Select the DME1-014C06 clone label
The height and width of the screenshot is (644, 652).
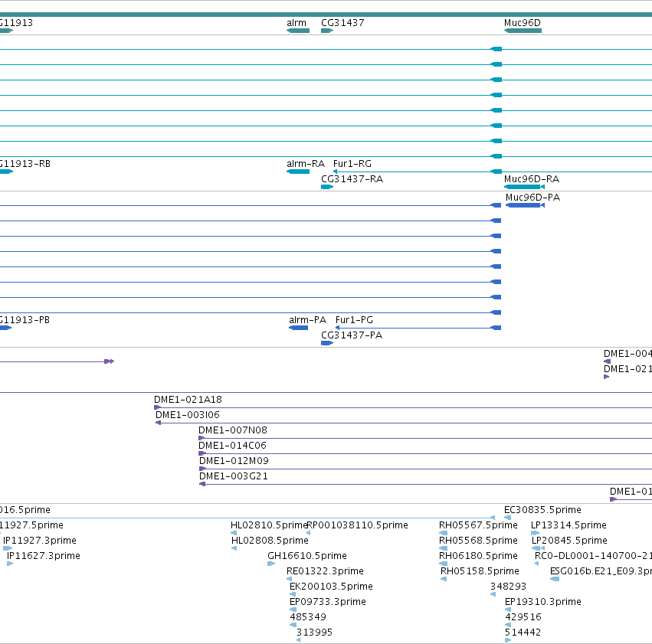coord(232,446)
